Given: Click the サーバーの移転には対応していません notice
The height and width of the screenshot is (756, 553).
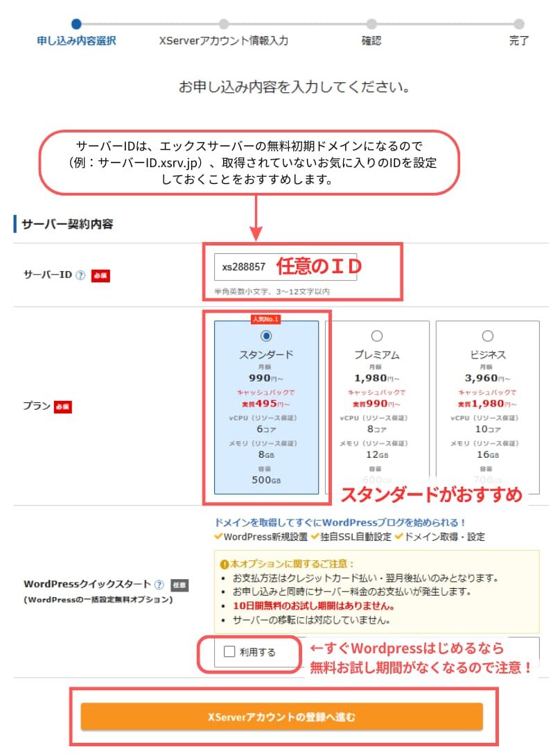Looking at the screenshot, I should (312, 621).
